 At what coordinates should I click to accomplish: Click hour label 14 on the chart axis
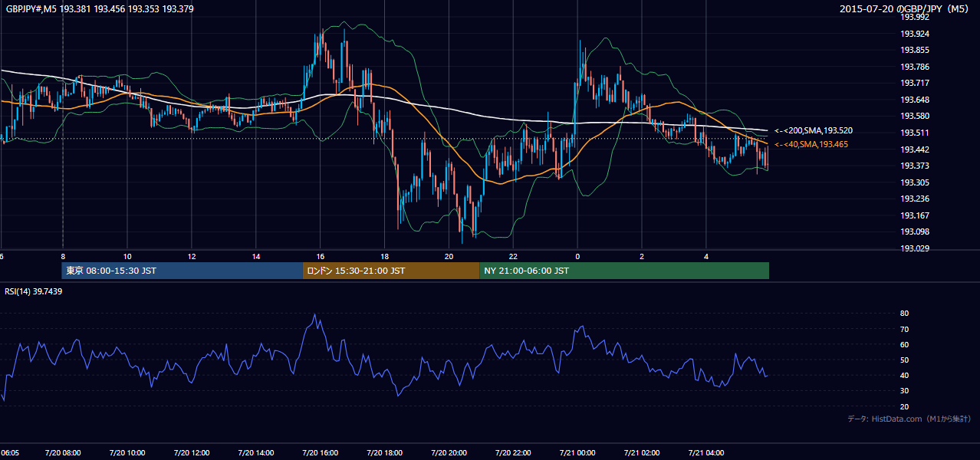(256, 256)
